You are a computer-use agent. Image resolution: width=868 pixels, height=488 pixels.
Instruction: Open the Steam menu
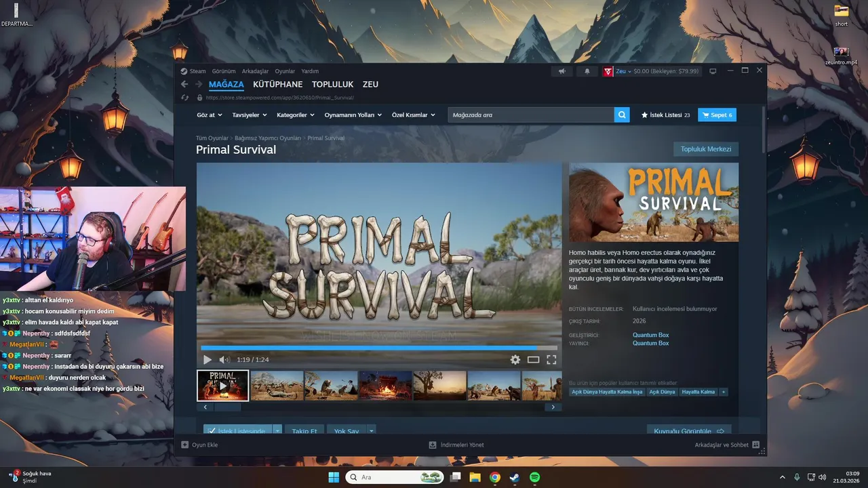coord(197,71)
